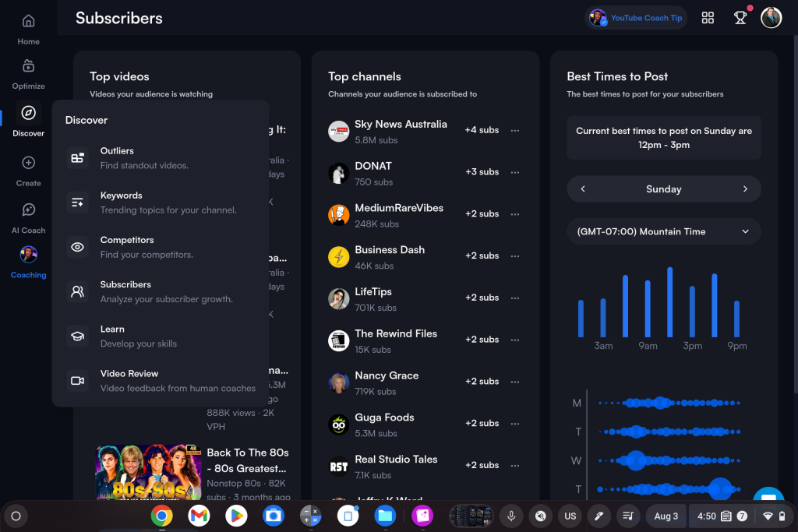Click the YouTube Coach Tip button
The image size is (798, 532).
(636, 18)
